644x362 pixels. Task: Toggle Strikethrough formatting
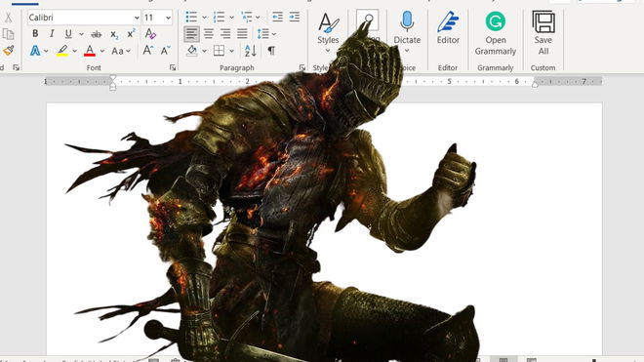click(x=96, y=34)
